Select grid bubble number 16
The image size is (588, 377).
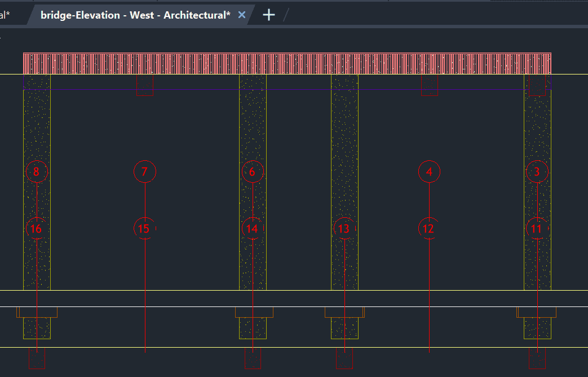37,229
